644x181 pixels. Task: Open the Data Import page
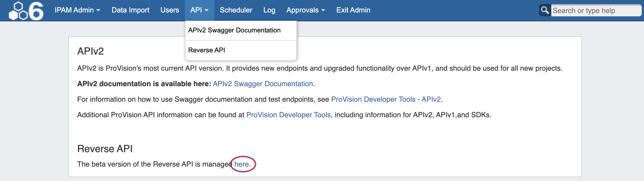click(130, 10)
